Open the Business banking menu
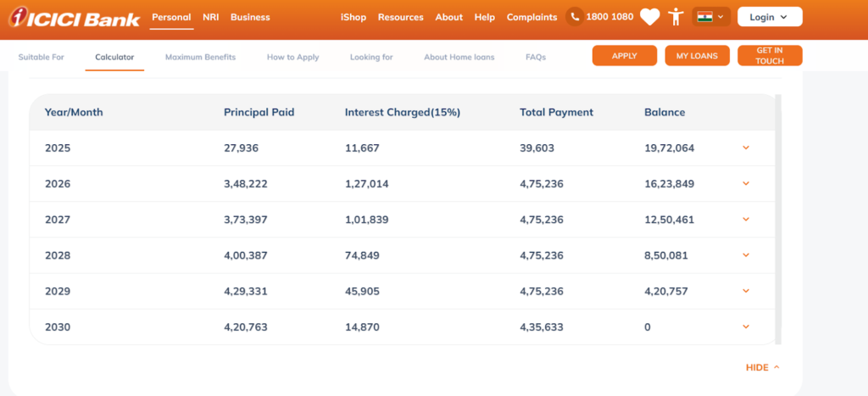The height and width of the screenshot is (396, 868). (x=250, y=17)
